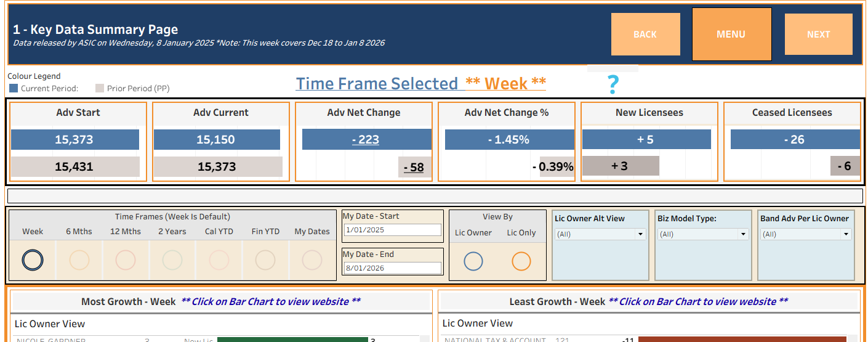Click the prior Adv Net Change - 58
Viewport: 868px width, 342px height.
415,167
